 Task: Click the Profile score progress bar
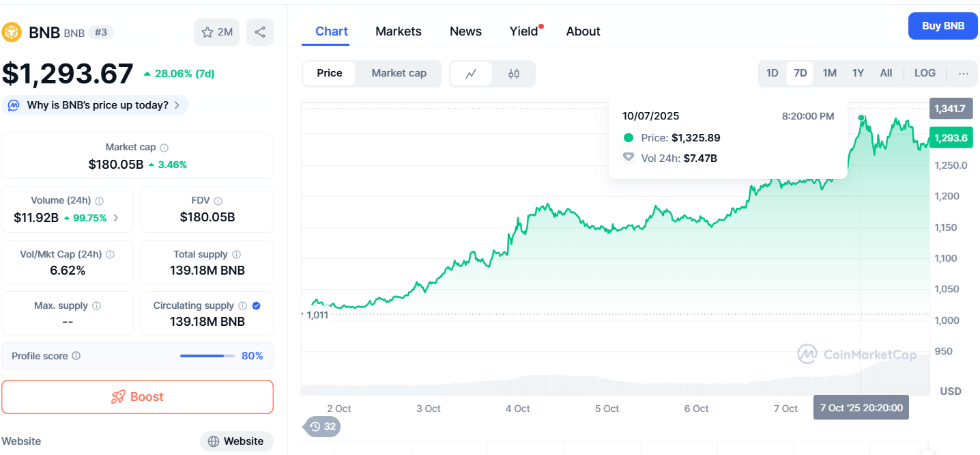click(x=207, y=356)
